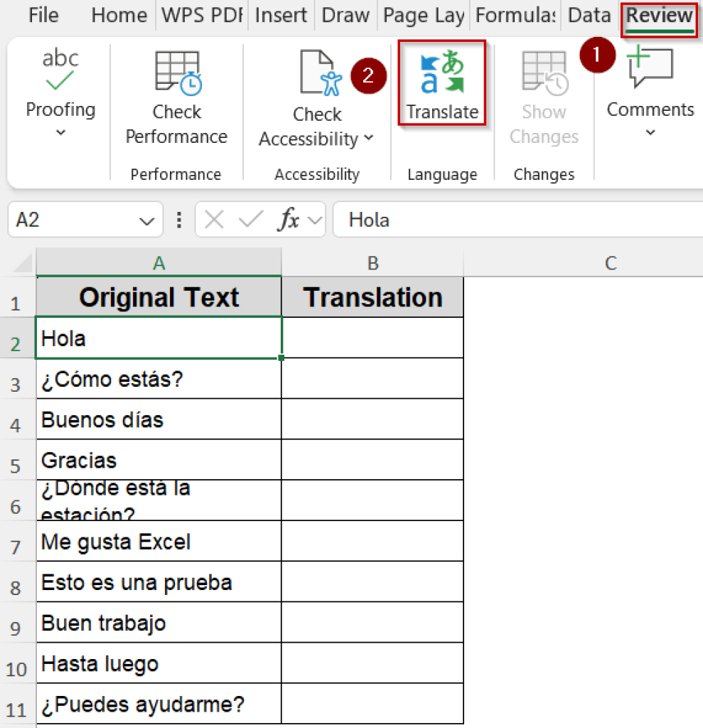
Task: Select the Formulas tab
Action: (513, 15)
